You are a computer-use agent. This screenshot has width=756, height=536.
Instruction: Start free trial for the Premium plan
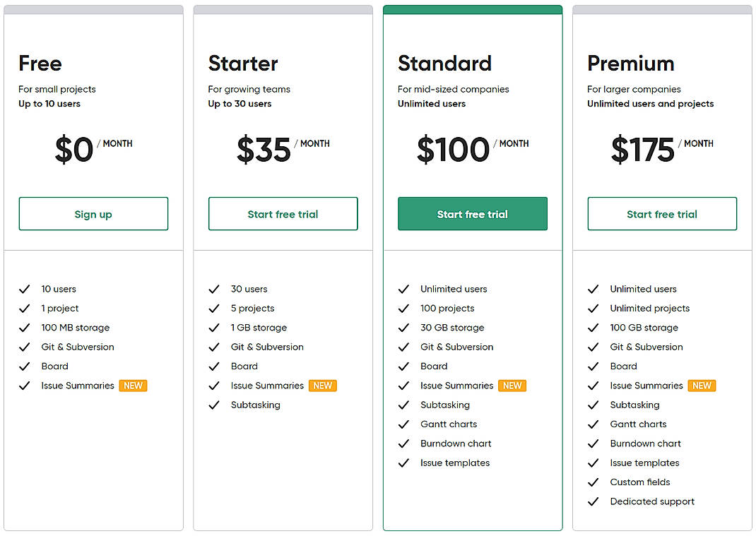[x=662, y=213]
